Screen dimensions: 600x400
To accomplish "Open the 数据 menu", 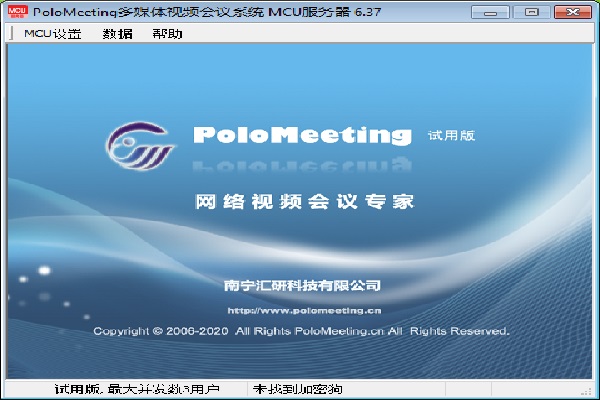I will coord(117,33).
